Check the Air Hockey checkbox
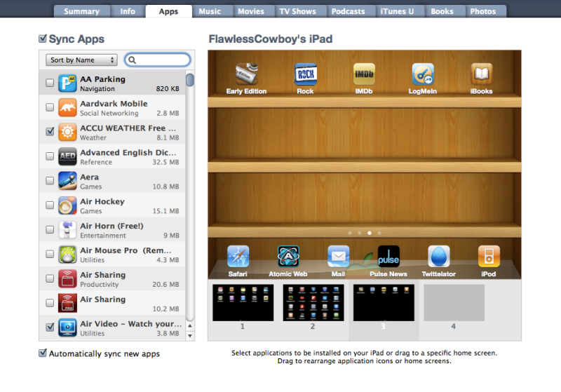This screenshot has width=561, height=392. pyautogui.click(x=50, y=205)
